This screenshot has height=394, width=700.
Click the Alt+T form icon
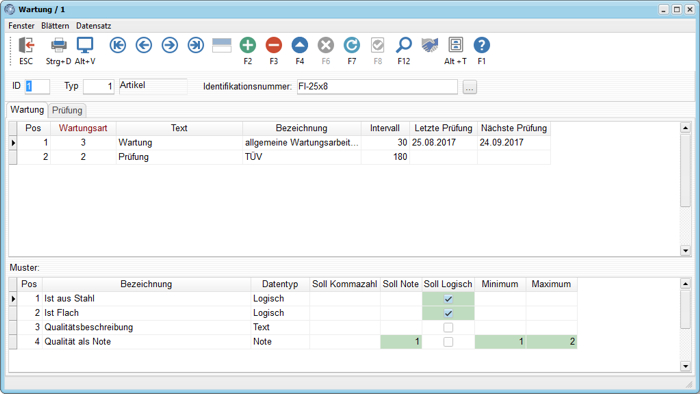pyautogui.click(x=455, y=45)
